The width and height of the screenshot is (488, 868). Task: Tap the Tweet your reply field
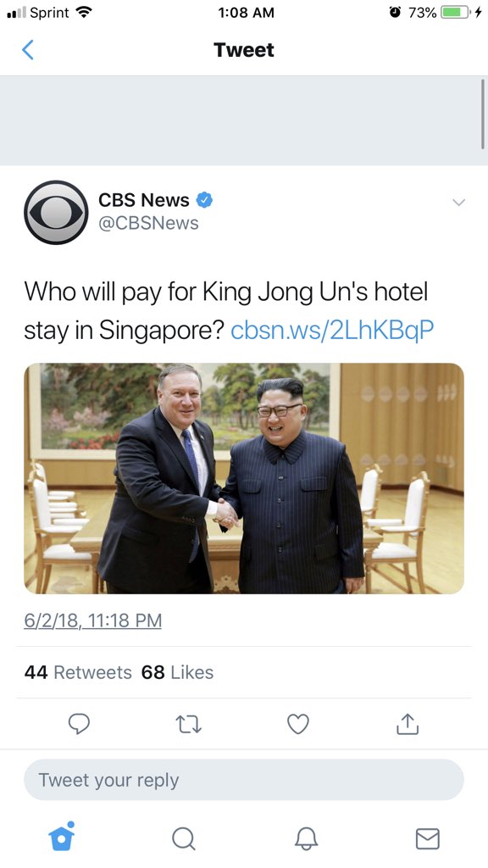(x=244, y=780)
